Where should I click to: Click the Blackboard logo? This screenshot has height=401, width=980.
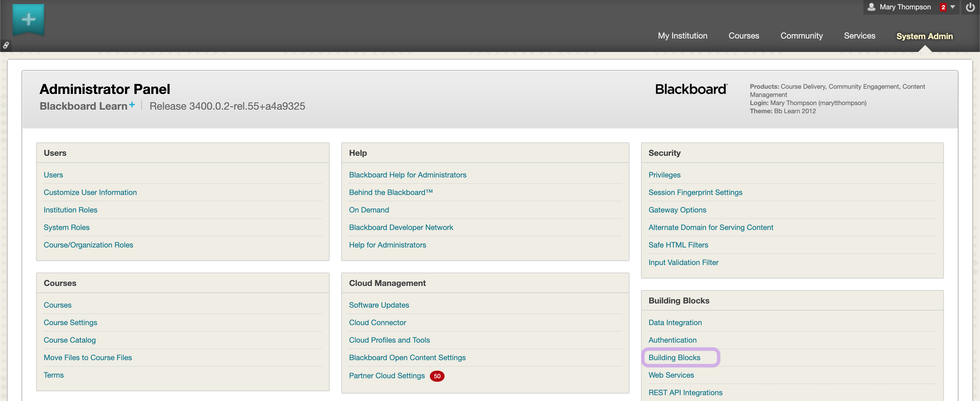(691, 89)
